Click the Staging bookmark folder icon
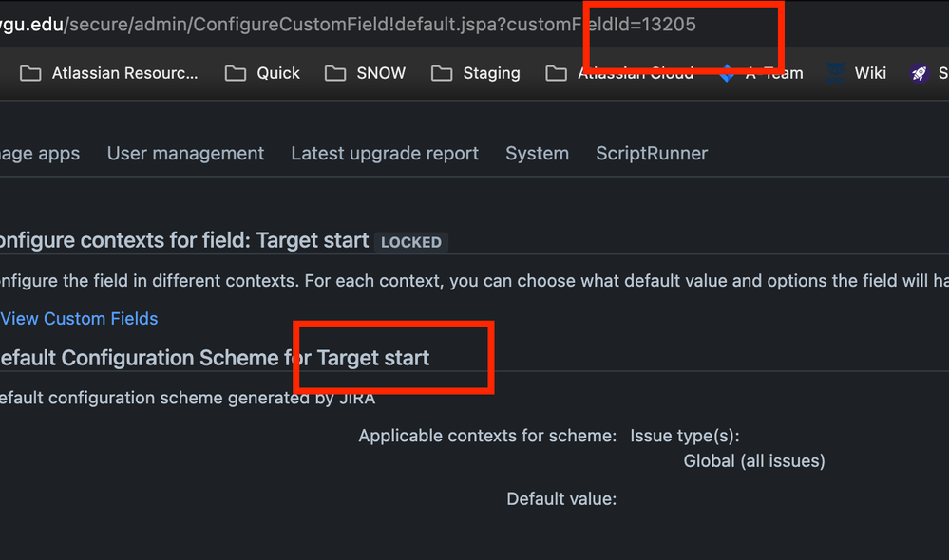Screen dimensions: 949x560 (x=442, y=72)
